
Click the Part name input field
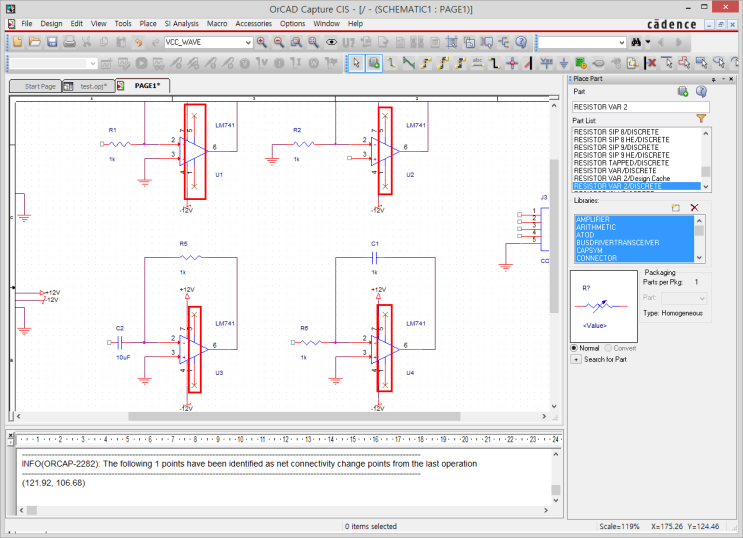pyautogui.click(x=641, y=107)
